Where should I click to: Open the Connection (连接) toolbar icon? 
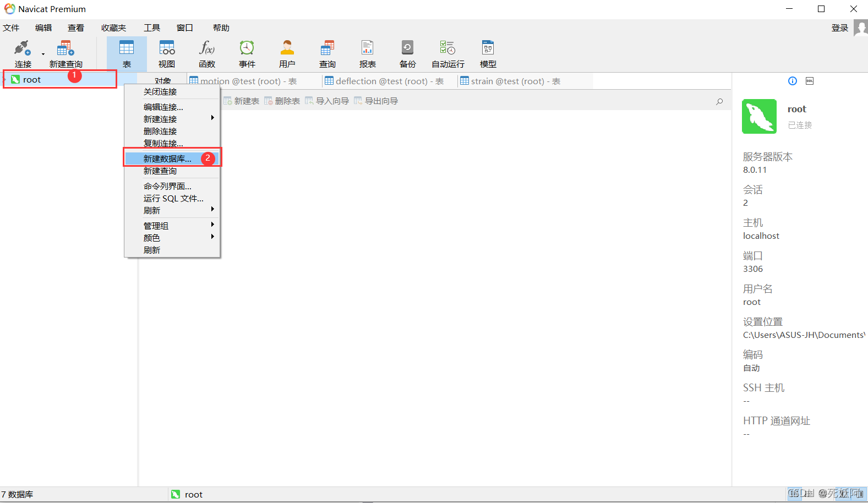click(x=23, y=54)
